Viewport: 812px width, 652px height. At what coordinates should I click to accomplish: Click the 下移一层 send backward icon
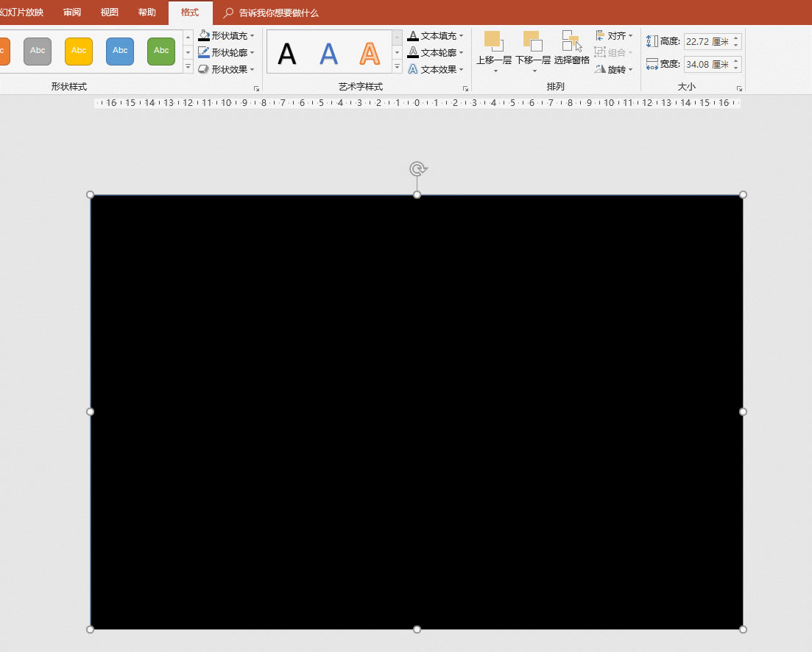pos(533,41)
